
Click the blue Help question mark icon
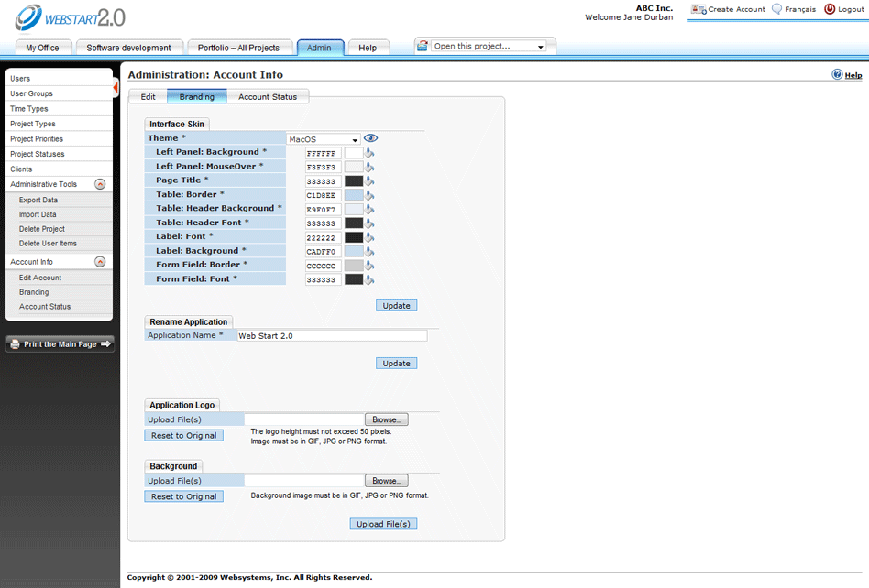837,75
